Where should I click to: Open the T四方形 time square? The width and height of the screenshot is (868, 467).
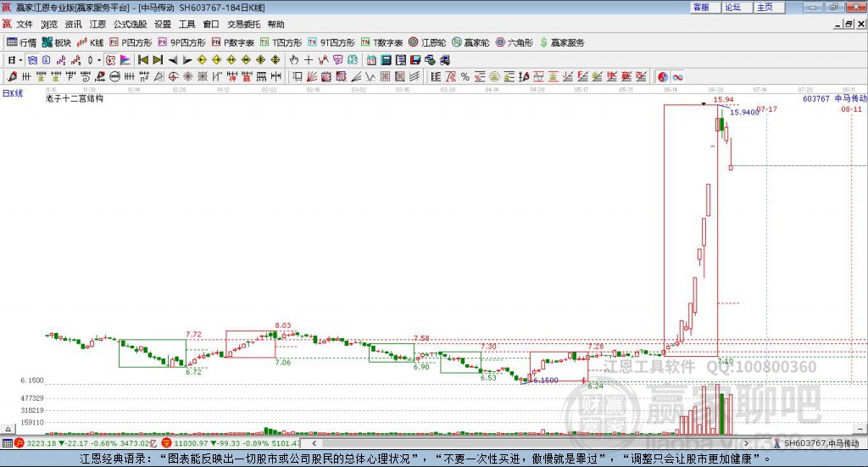tap(281, 42)
